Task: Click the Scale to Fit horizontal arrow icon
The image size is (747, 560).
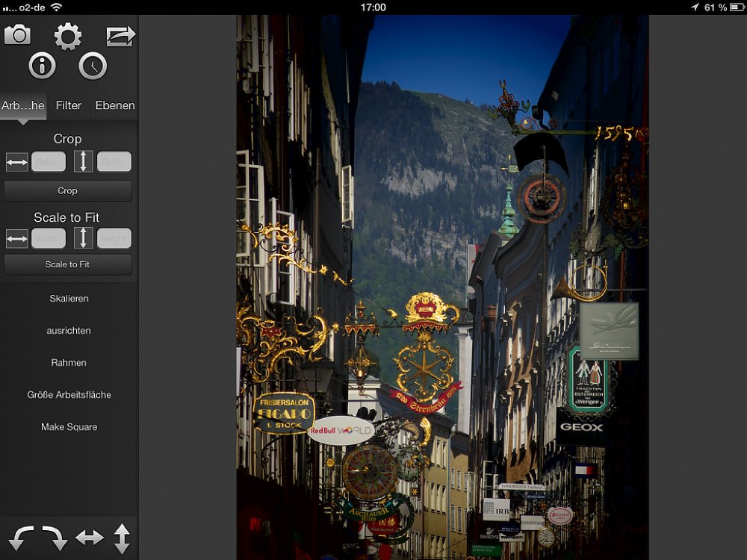Action: (16, 239)
